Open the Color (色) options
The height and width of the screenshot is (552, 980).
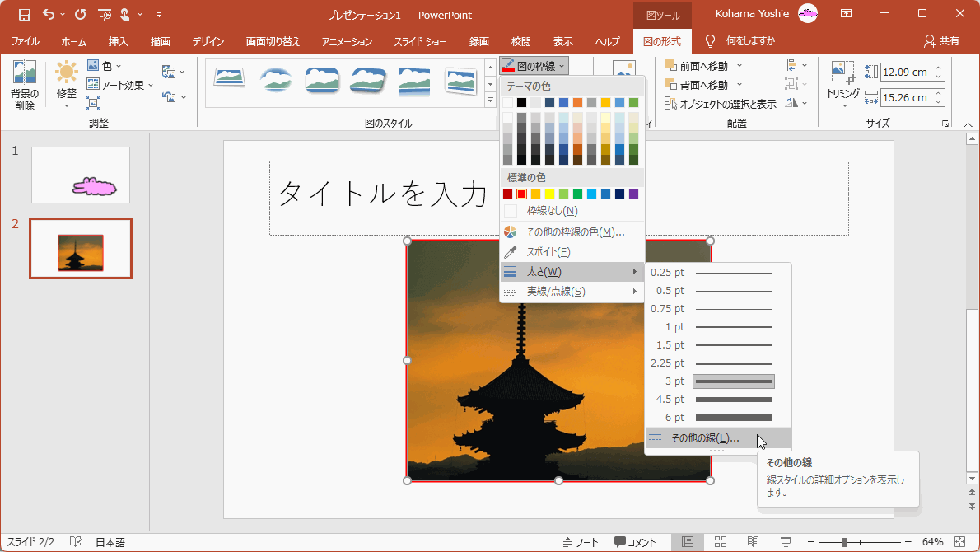pos(104,66)
